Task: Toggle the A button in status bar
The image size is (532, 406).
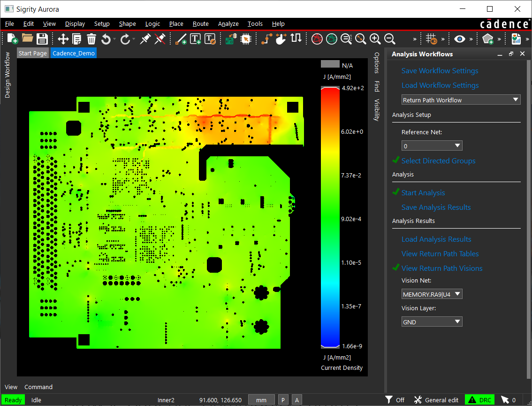Action: 296,400
